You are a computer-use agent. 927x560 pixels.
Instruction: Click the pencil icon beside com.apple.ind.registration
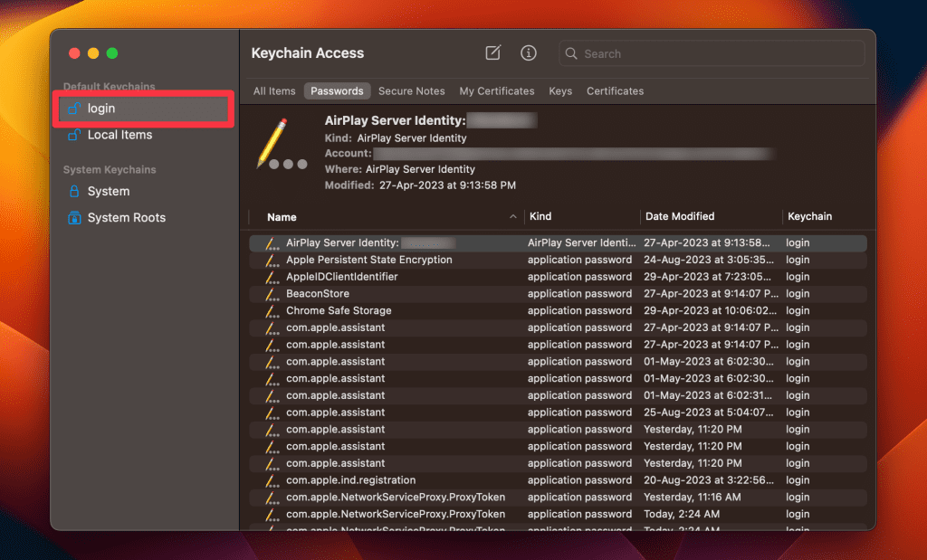pos(272,480)
